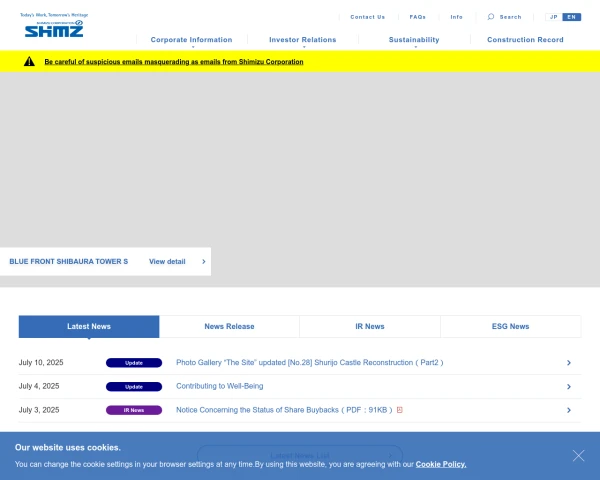Image resolution: width=600 pixels, height=480 pixels.
Task: Click the SHIMZ corporate logo
Action: [54, 25]
